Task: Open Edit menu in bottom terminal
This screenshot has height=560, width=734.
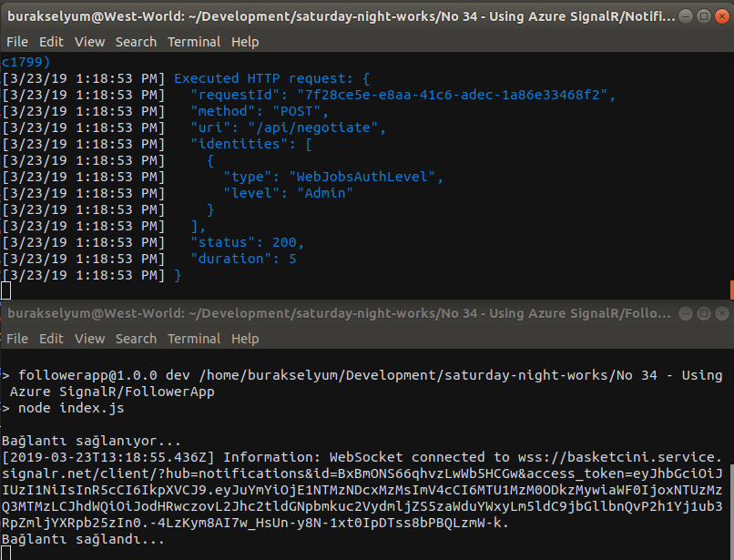Action: tap(51, 339)
